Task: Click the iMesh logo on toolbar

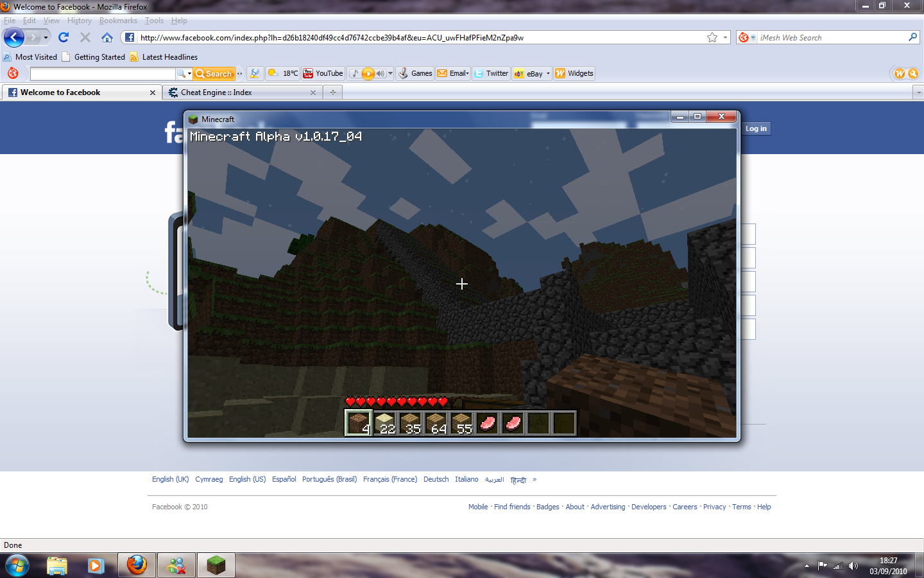Action: tap(13, 73)
